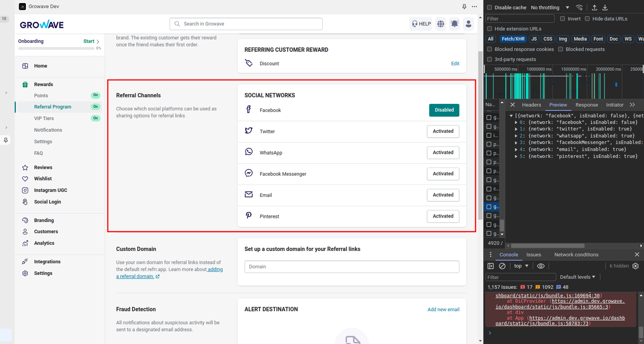
Task: Click the Onboarding progress bar
Action: 56,48
